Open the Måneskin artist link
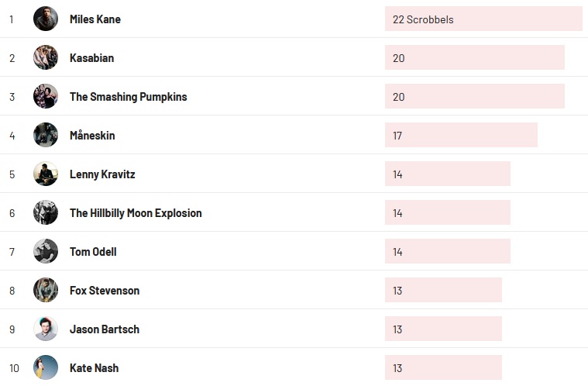 92,136
